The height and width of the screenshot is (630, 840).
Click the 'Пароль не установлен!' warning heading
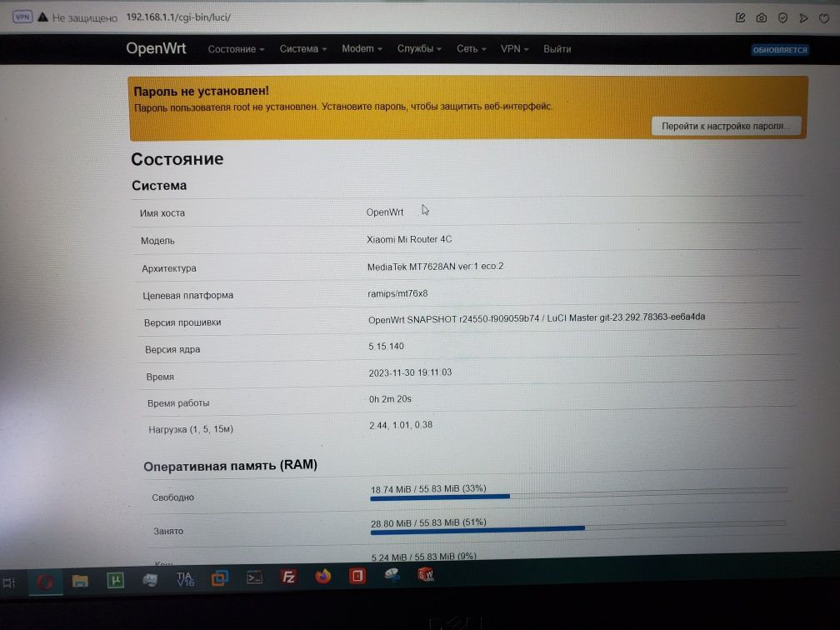pyautogui.click(x=201, y=91)
